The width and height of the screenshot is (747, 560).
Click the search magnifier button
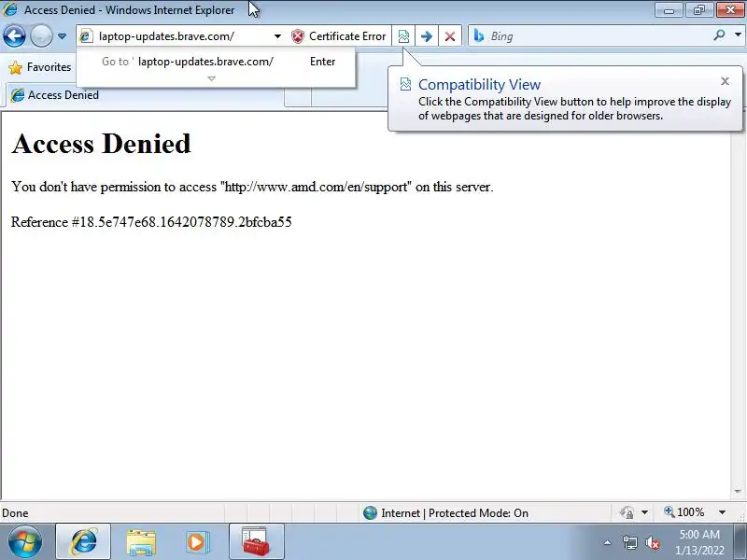719,35
